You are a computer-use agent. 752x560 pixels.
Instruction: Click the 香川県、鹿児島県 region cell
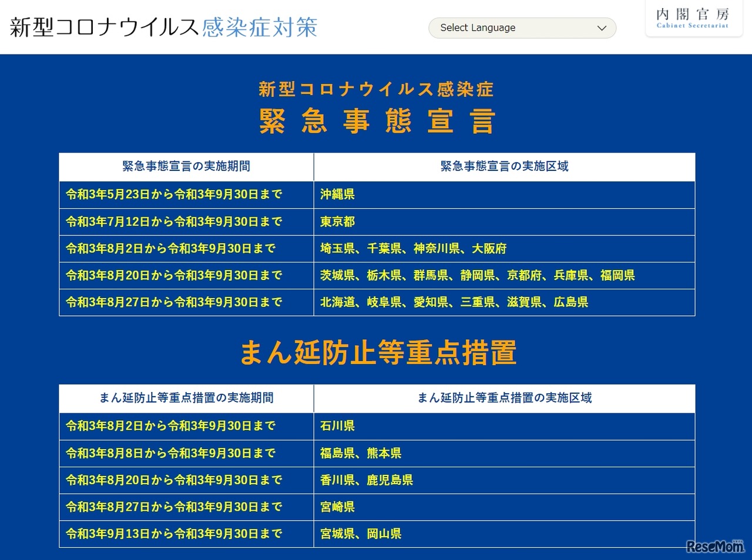[366, 480]
